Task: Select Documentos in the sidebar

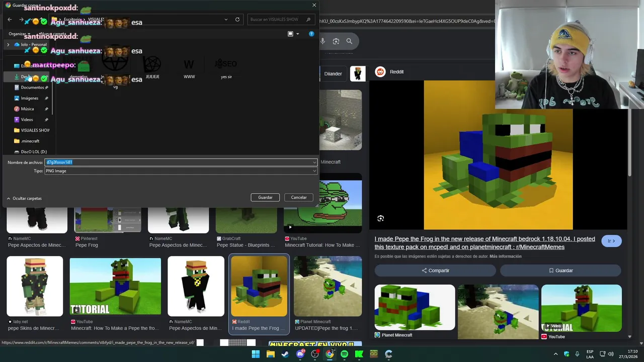Action: point(32,87)
